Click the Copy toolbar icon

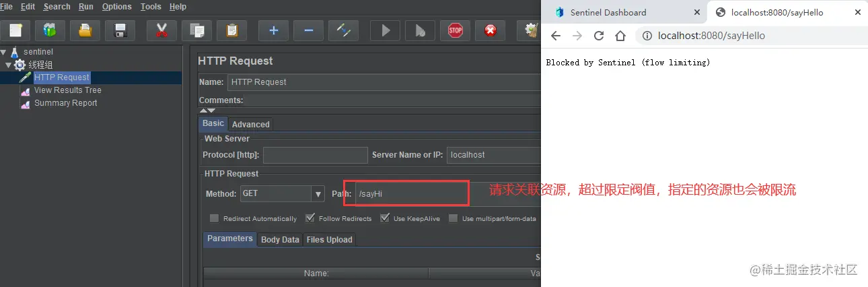[x=196, y=30]
